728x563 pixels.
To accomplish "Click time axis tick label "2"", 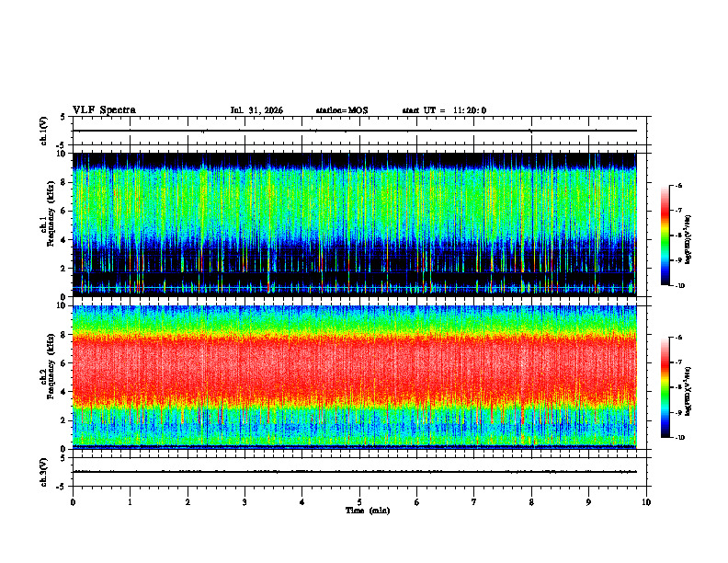I will (x=188, y=502).
